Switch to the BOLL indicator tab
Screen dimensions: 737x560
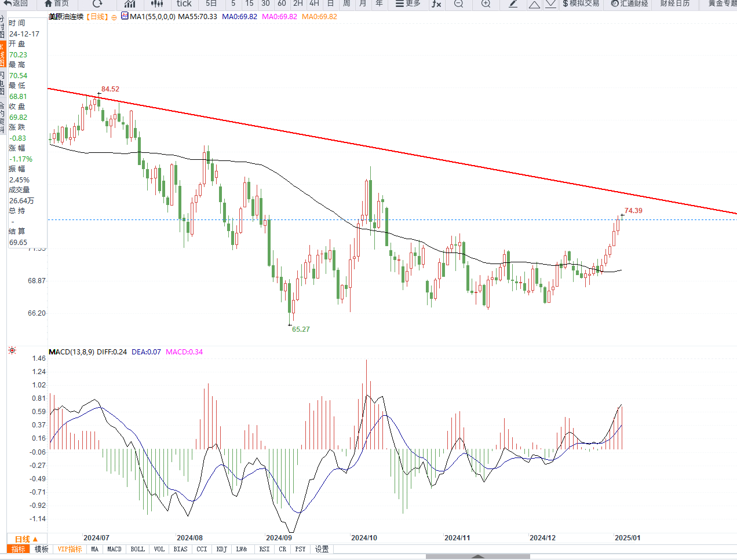point(137,549)
